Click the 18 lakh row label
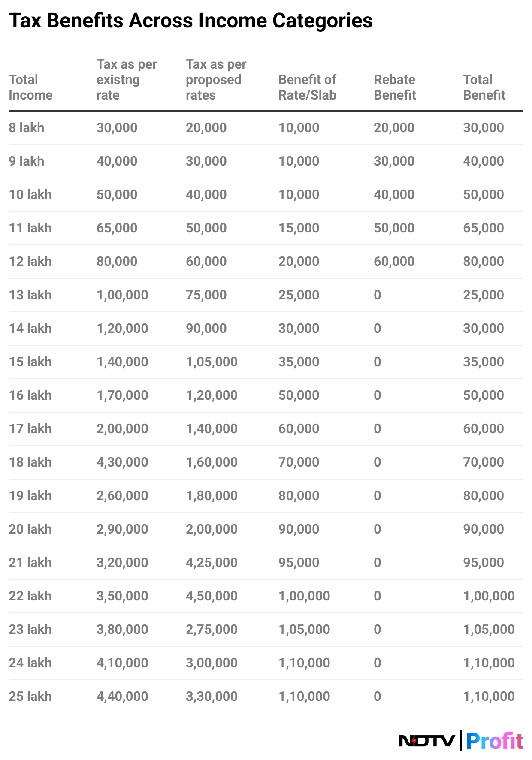 pos(30,462)
